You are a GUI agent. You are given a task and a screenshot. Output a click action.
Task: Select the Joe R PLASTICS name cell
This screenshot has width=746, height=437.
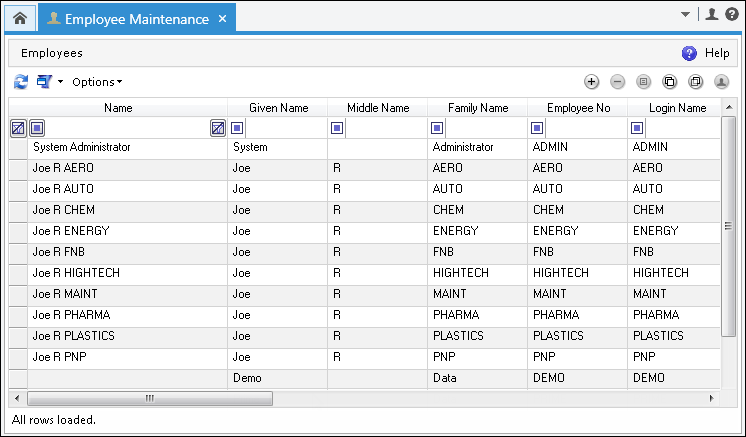[128, 336]
